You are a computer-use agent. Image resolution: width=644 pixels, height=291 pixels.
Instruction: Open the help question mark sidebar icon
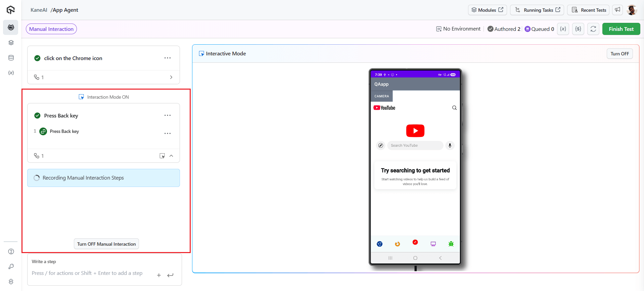[11, 251]
